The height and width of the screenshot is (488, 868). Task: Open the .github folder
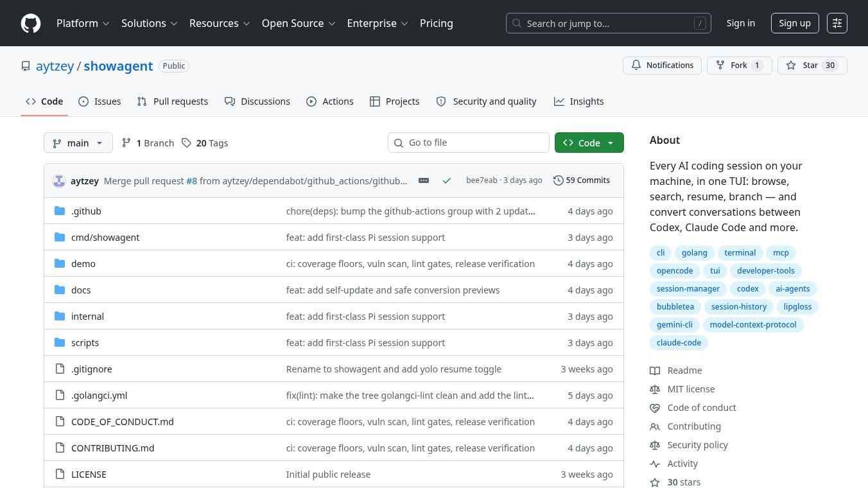(86, 211)
